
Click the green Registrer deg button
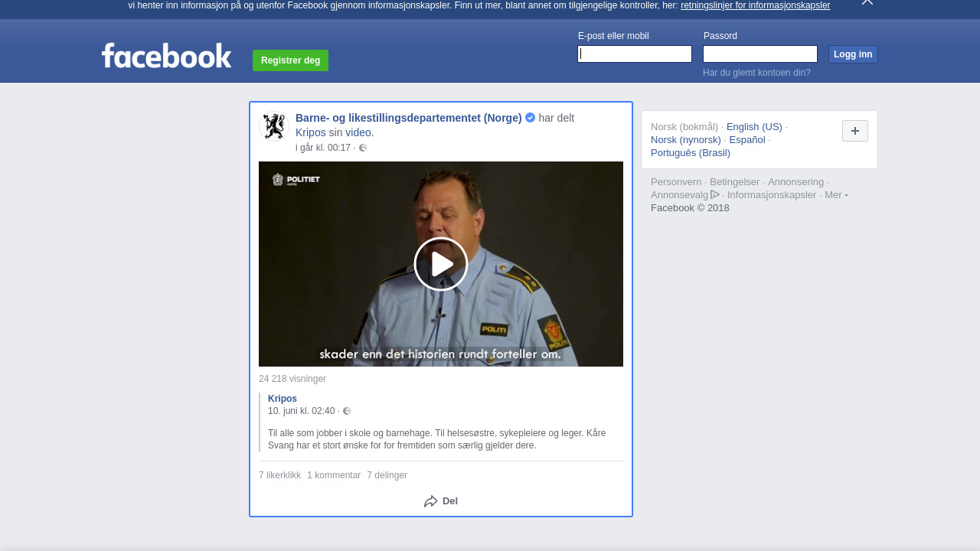(290, 60)
